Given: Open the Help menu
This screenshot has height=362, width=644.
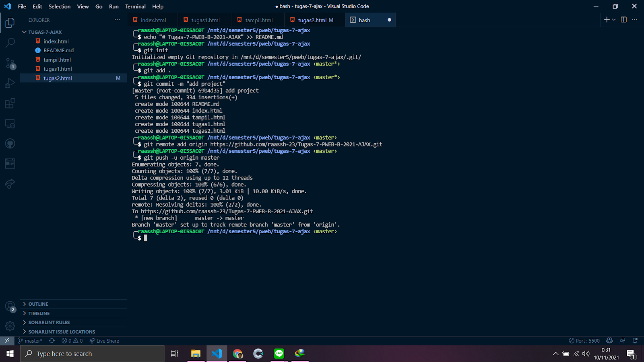Looking at the screenshot, I should (x=158, y=6).
